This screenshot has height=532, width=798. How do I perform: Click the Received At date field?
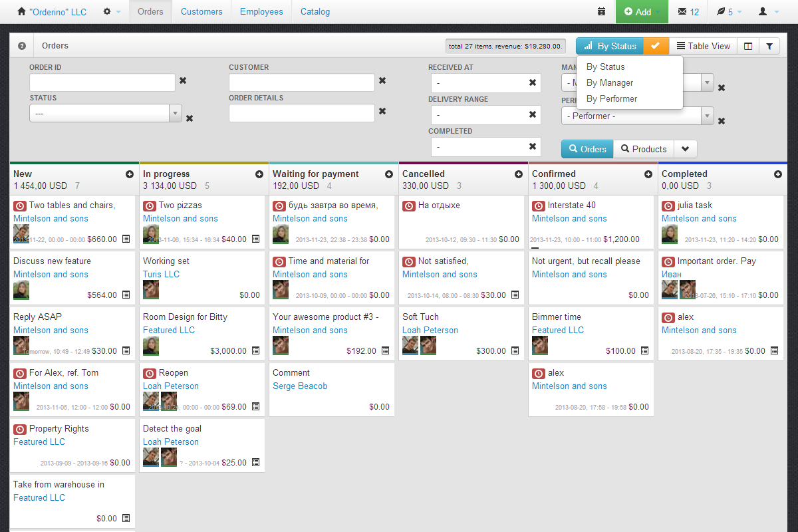click(486, 83)
